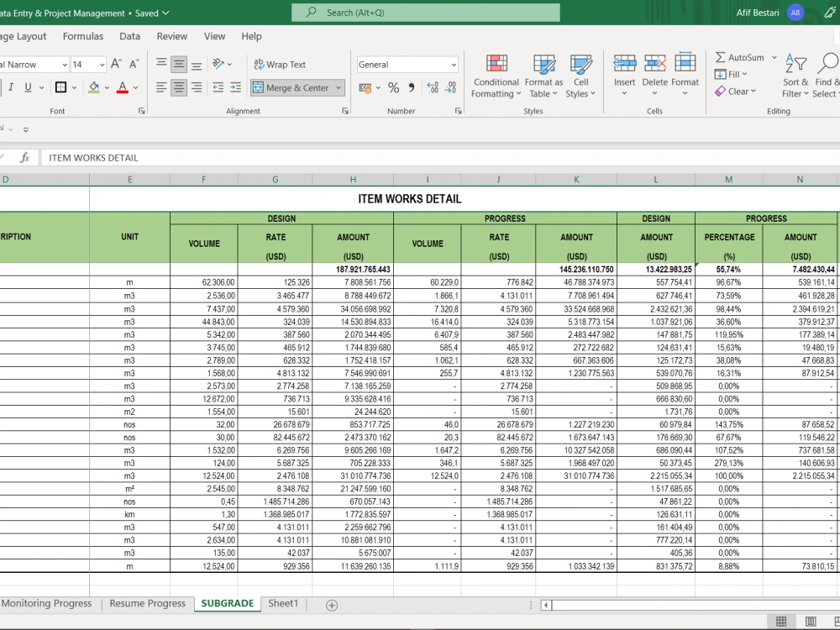Open the Data ribbon tab
The width and height of the screenshot is (840, 630).
[129, 36]
